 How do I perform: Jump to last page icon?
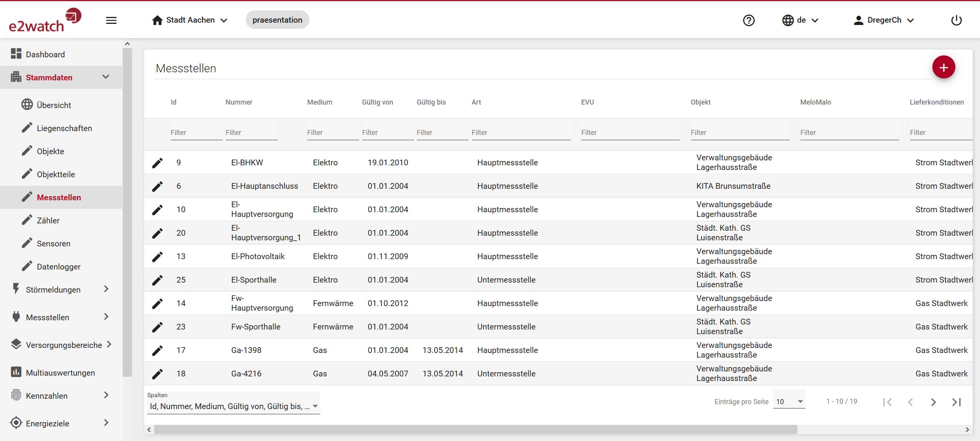tap(956, 402)
